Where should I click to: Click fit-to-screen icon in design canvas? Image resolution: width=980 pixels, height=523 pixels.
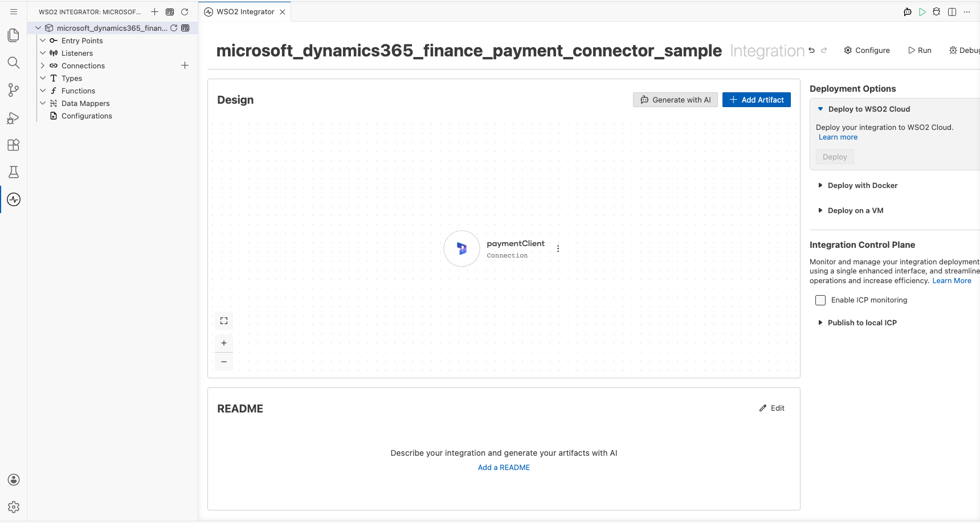[224, 321]
